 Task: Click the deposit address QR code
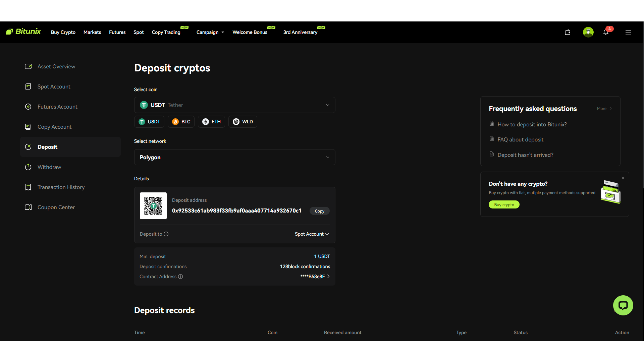pos(153,206)
